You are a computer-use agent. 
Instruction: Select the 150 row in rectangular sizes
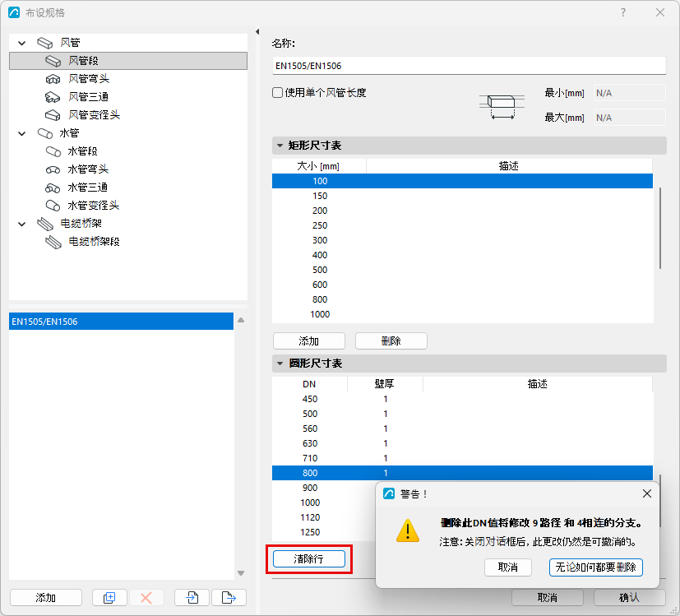pos(462,196)
